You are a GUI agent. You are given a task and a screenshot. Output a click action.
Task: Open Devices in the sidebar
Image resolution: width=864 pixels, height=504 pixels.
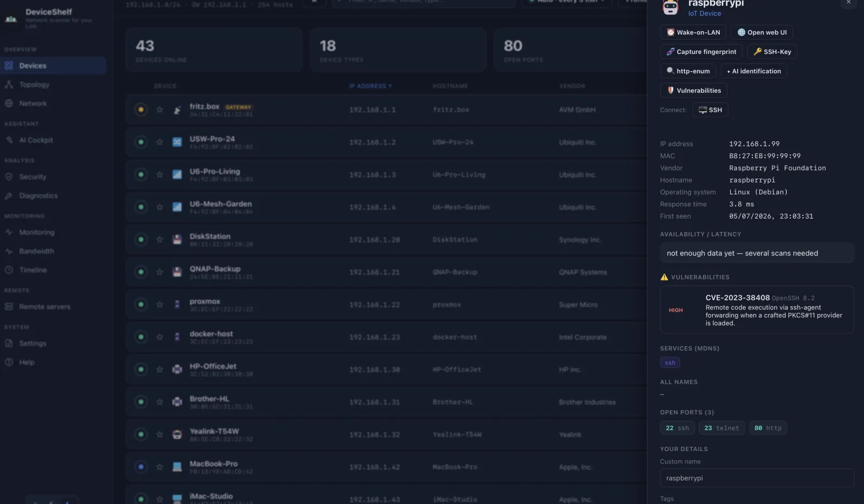[53, 66]
